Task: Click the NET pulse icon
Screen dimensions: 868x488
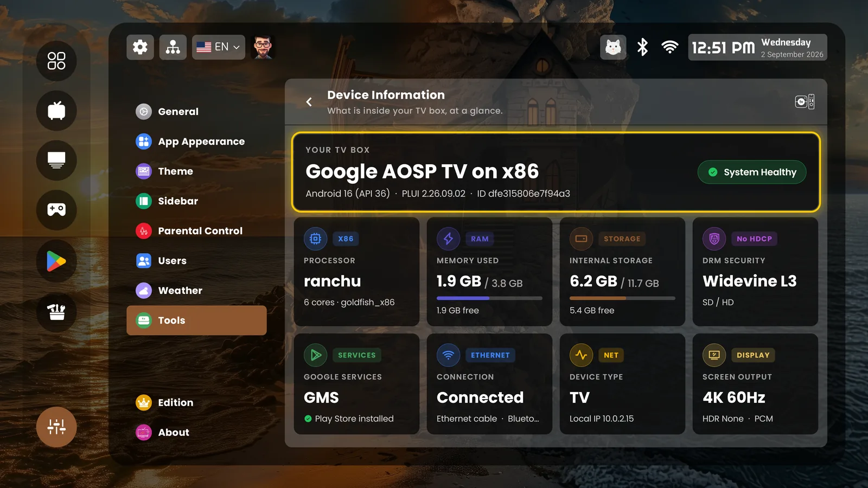Action: [x=581, y=355]
